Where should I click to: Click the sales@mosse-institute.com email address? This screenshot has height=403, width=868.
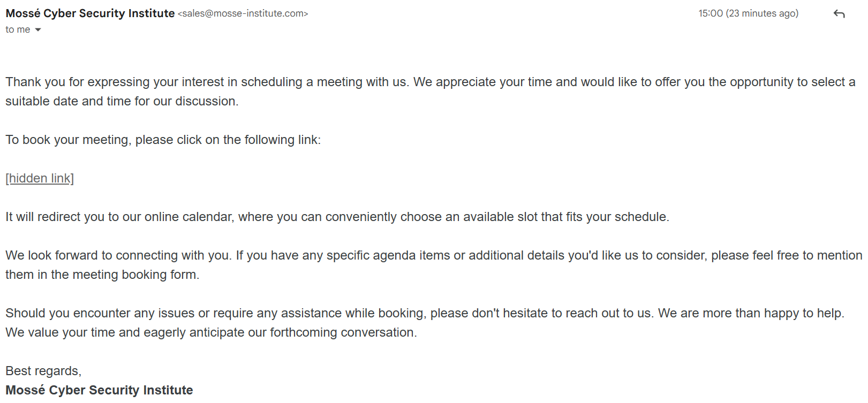point(243,14)
